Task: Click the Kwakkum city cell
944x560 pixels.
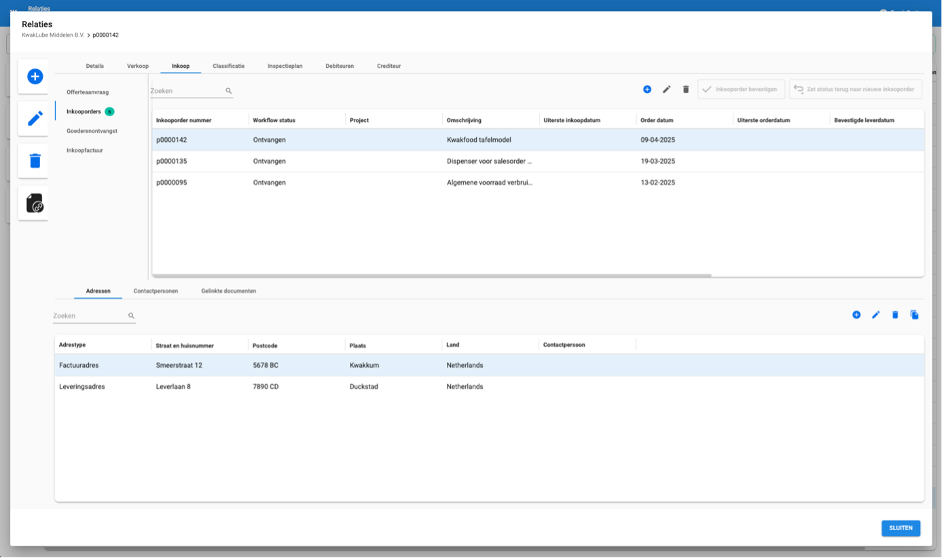Action: point(364,365)
